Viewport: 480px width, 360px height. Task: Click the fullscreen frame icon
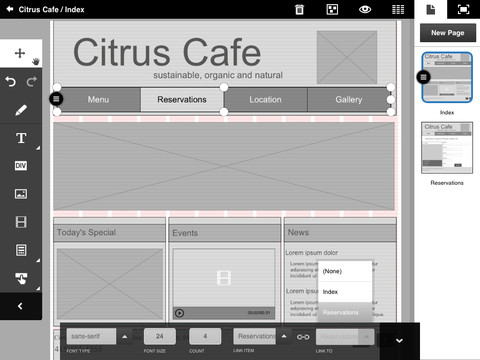coord(463,9)
